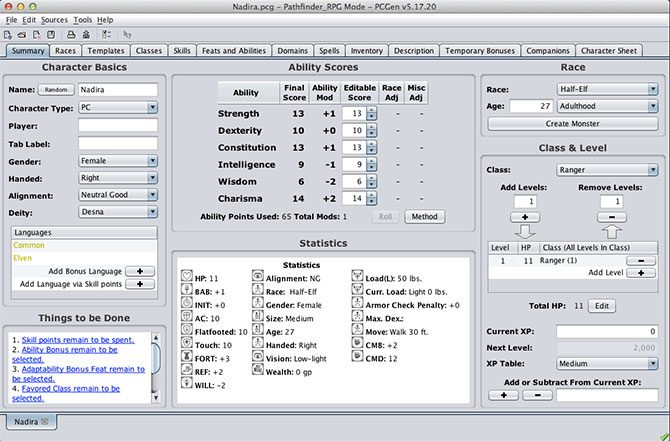Click the HP heart icon in Statistics
670x441 pixels.
click(x=187, y=276)
